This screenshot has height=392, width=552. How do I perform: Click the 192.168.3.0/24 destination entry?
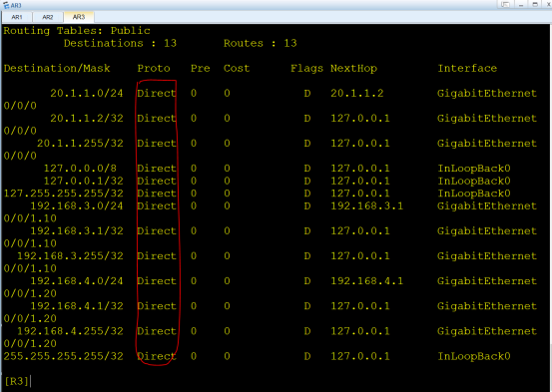click(x=77, y=205)
